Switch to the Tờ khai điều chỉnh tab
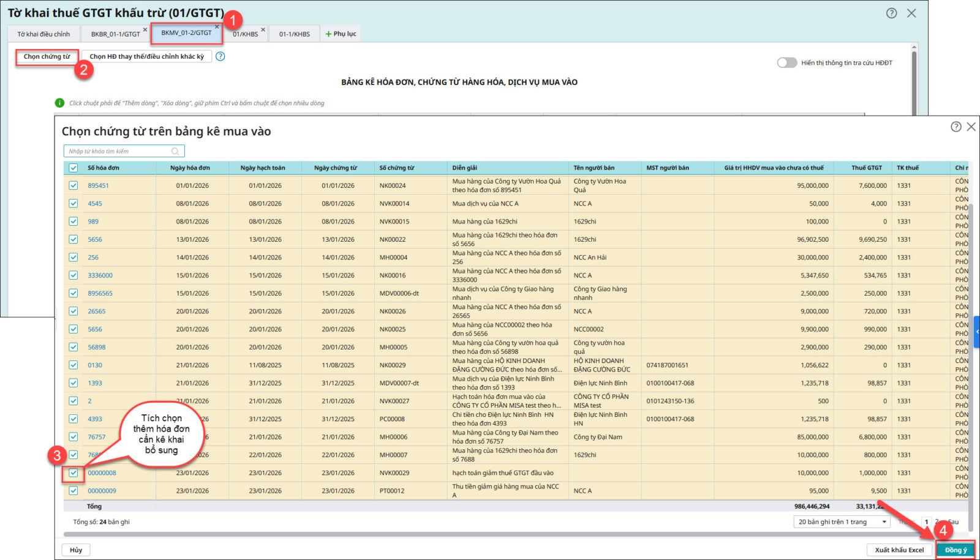The image size is (980, 560). [43, 34]
